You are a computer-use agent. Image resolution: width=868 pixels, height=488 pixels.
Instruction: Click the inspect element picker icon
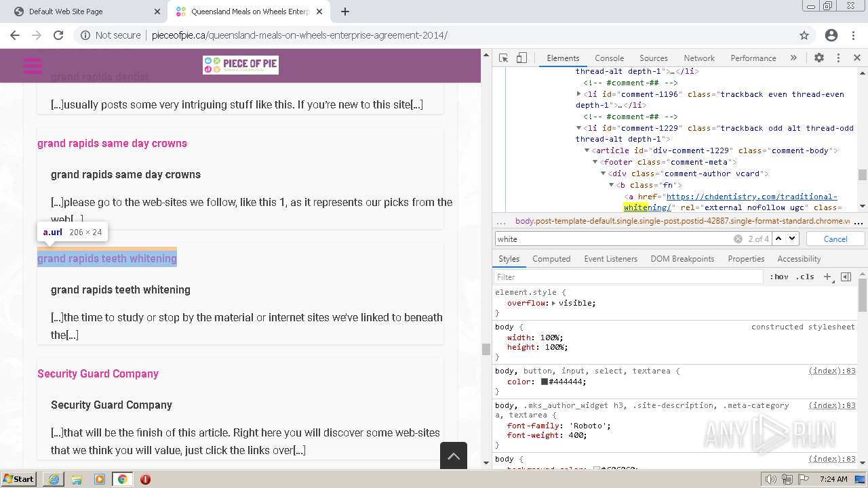coord(503,58)
